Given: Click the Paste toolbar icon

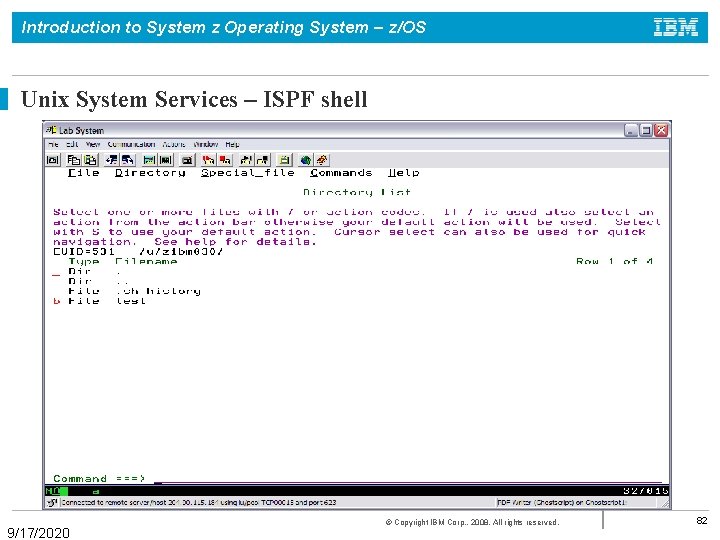Looking at the screenshot, I should pyautogui.click(x=90, y=160).
